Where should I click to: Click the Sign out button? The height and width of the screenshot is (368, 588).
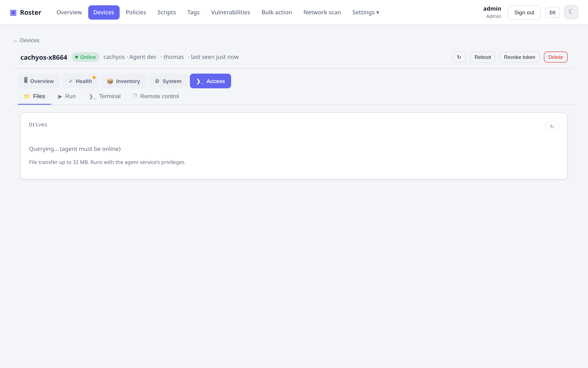coord(524,12)
